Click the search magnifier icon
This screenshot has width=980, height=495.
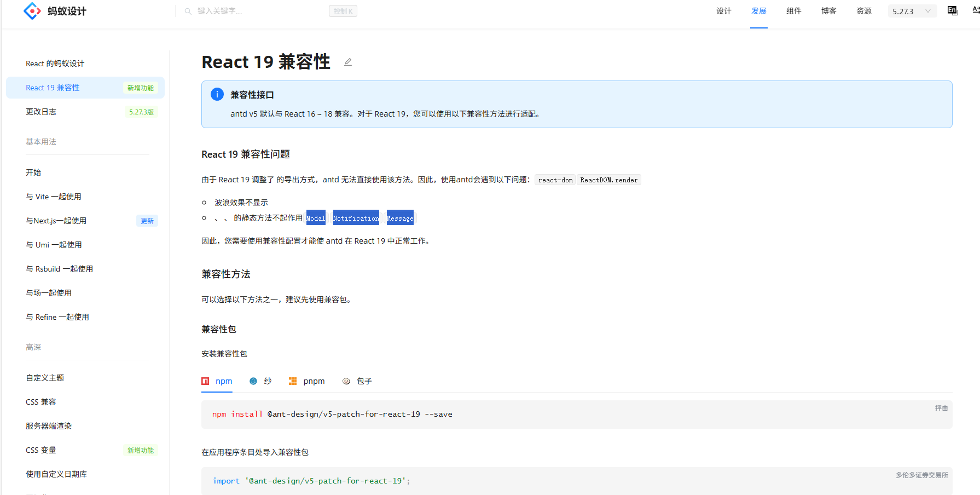[187, 10]
